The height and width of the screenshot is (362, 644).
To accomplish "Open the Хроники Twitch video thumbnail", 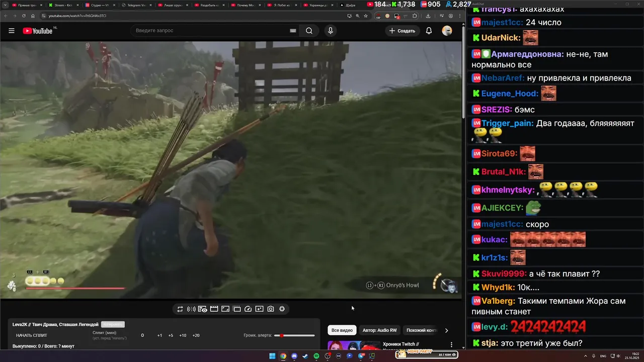I will [x=354, y=345].
